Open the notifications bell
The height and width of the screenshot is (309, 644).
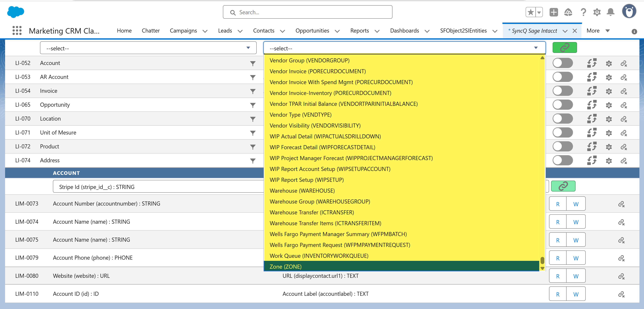click(610, 12)
